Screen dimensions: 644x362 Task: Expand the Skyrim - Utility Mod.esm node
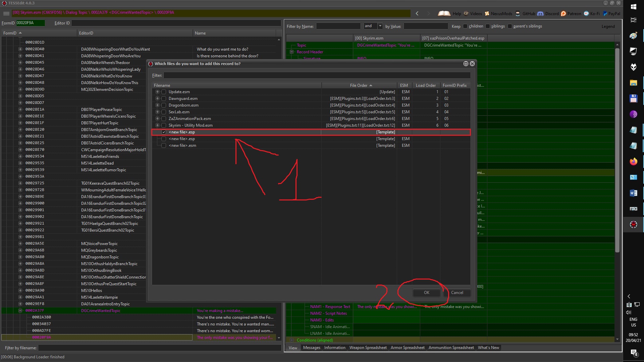157,125
